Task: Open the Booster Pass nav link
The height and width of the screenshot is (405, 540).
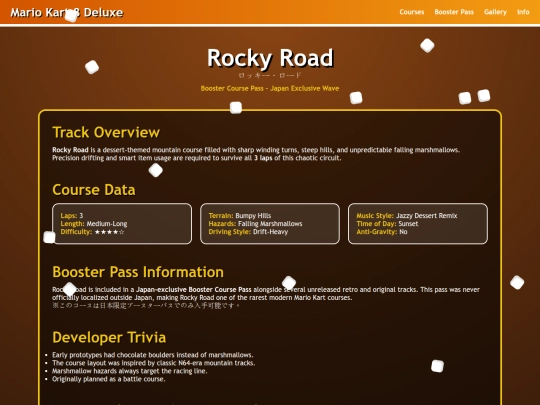Action: 454,12
